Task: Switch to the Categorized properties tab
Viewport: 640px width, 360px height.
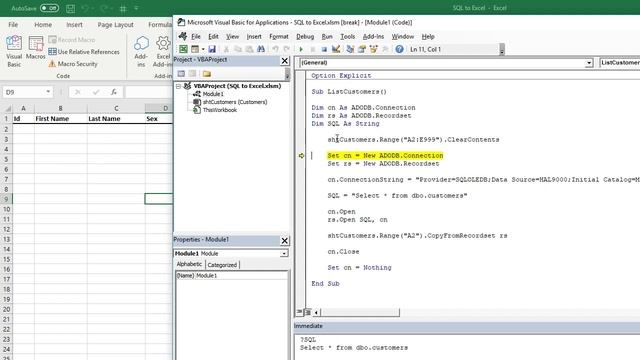Action: (222, 265)
